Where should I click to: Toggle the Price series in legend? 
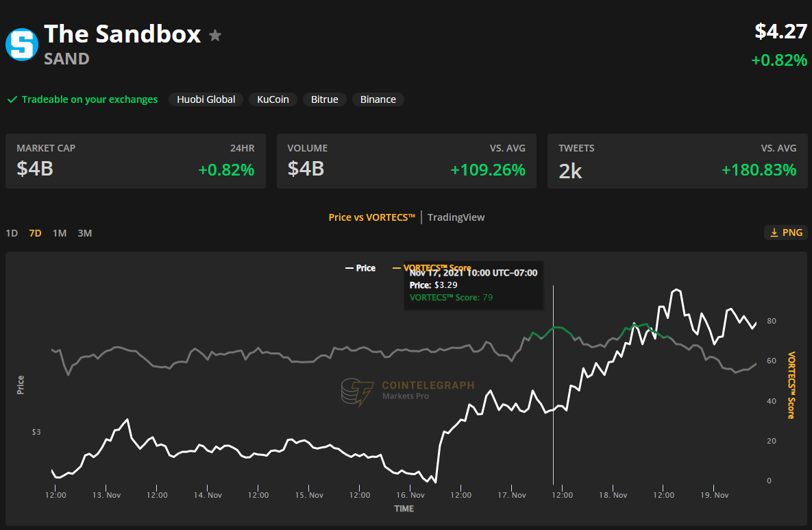coord(360,268)
